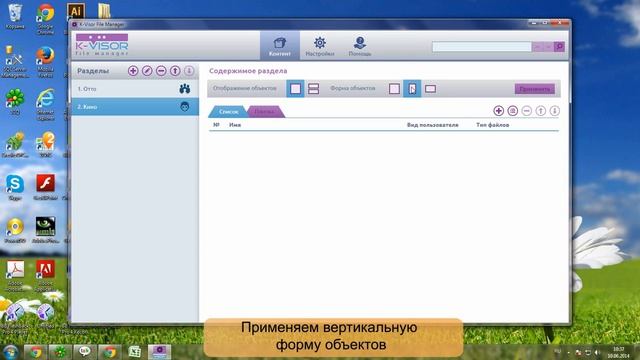Move object down in content toolbar
640x360 pixels.
[x=554, y=111]
